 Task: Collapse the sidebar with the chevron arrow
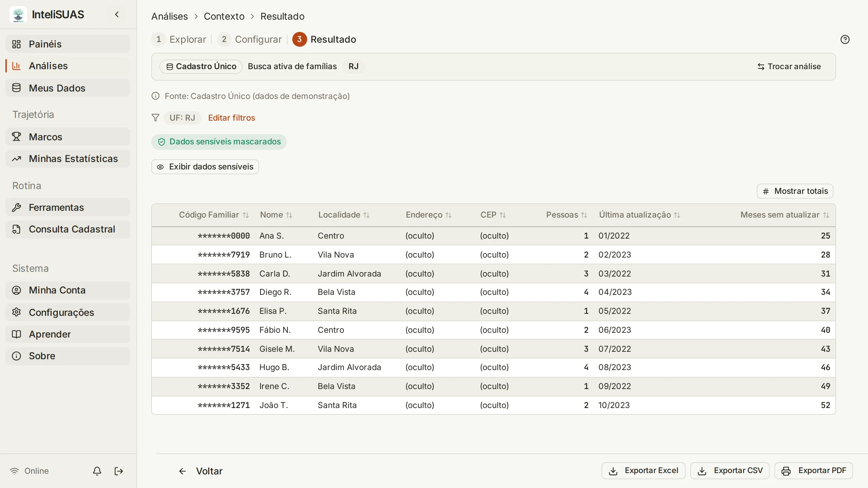117,15
